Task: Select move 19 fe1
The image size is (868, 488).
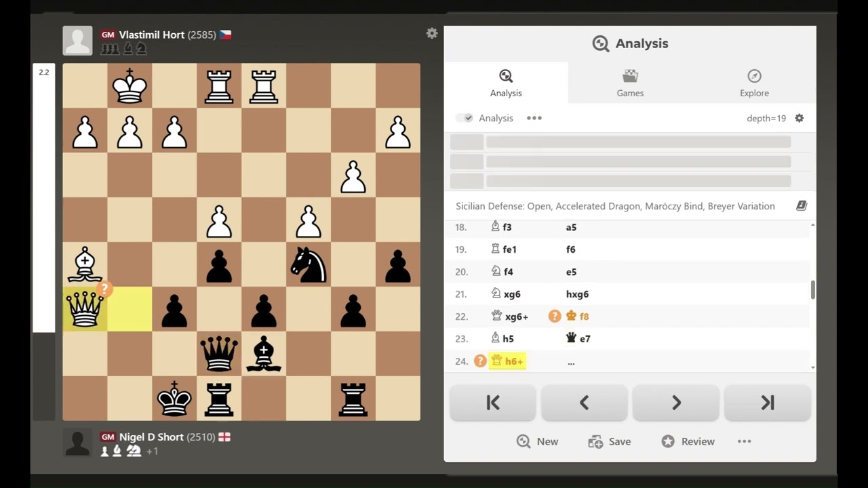Action: click(x=504, y=249)
